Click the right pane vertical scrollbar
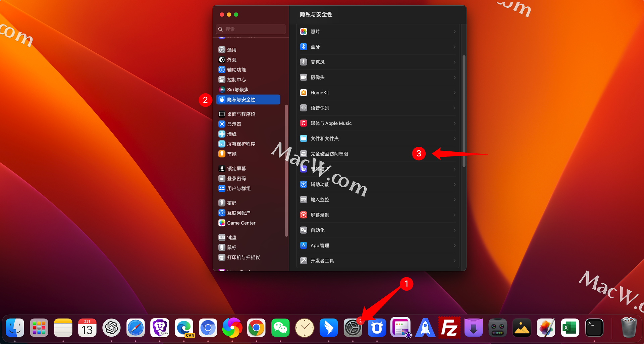The width and height of the screenshot is (644, 344). pyautogui.click(x=464, y=111)
